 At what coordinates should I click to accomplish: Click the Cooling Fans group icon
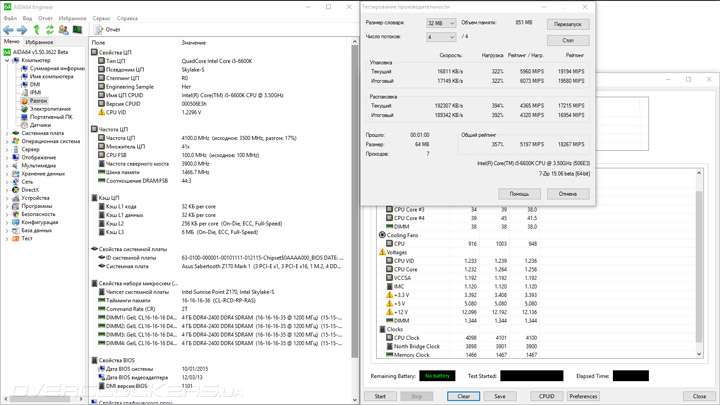[382, 235]
